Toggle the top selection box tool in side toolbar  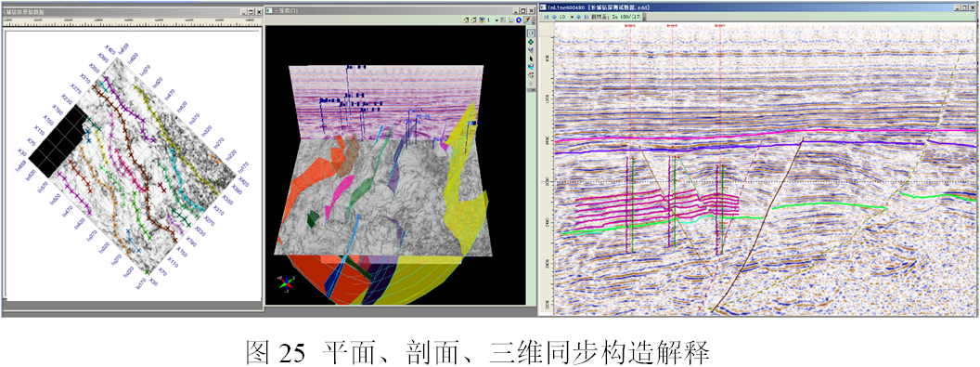[x=531, y=33]
